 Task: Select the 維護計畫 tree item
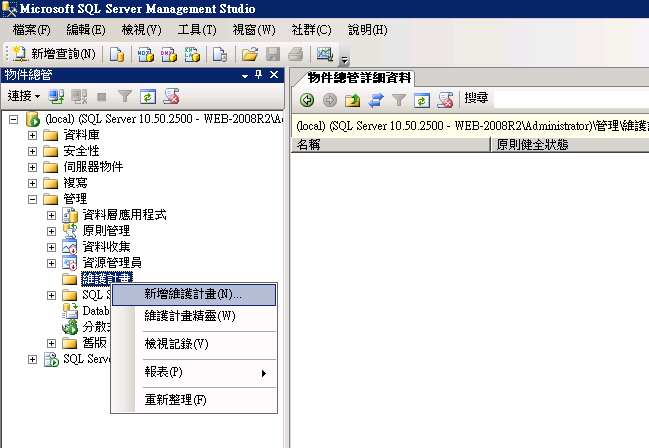click(107, 278)
